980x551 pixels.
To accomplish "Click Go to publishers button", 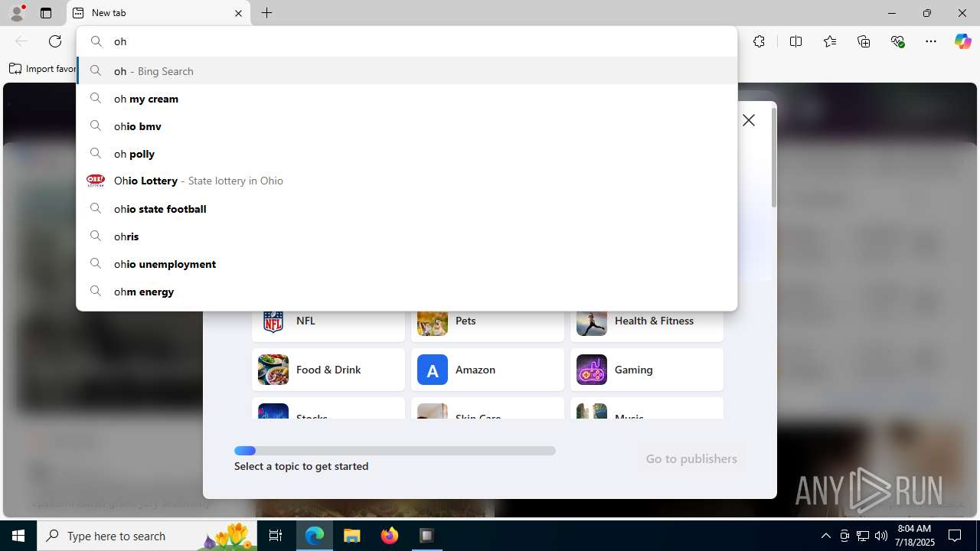I will point(691,458).
